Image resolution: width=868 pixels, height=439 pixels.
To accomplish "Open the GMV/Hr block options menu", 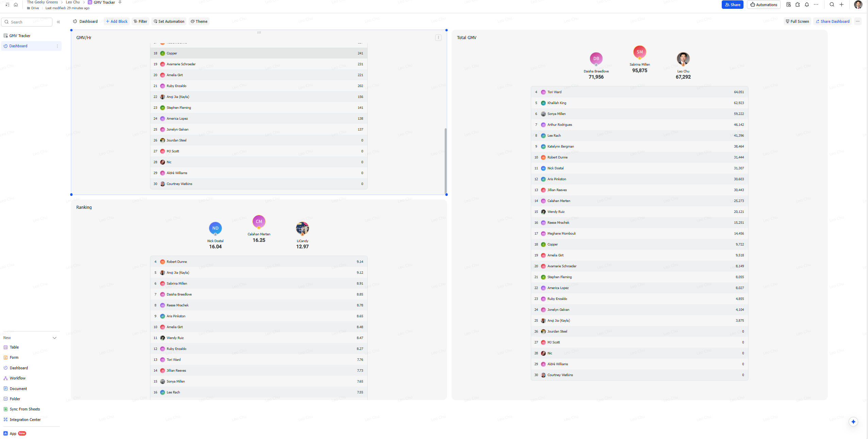I will point(438,38).
